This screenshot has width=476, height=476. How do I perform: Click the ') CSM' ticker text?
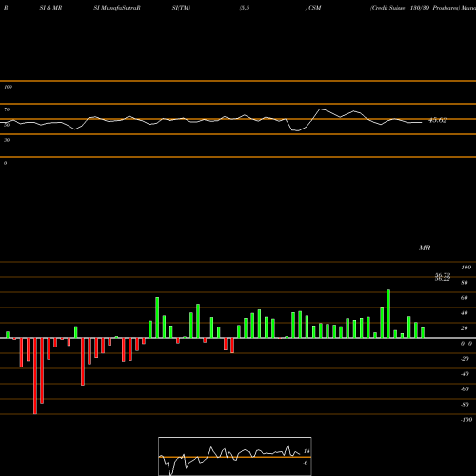click(x=313, y=8)
